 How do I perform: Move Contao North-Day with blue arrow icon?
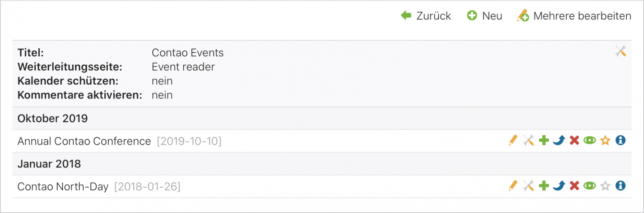[x=559, y=186]
